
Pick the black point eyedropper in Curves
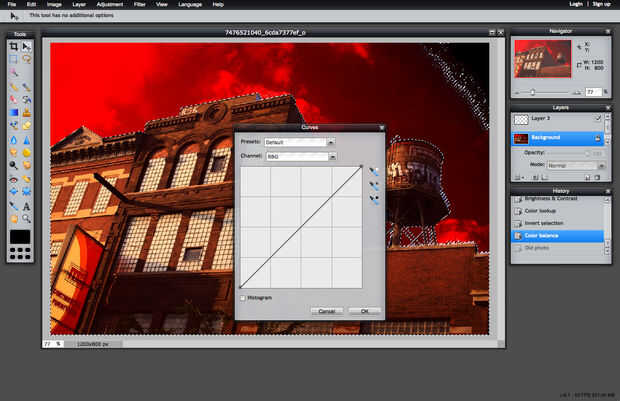coord(374,200)
